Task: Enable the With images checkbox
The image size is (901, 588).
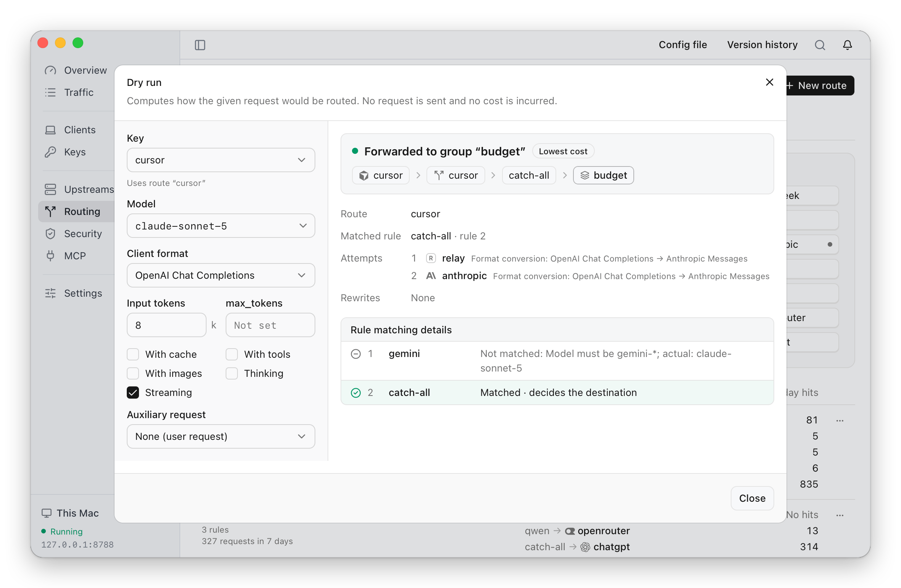Action: pyautogui.click(x=133, y=373)
